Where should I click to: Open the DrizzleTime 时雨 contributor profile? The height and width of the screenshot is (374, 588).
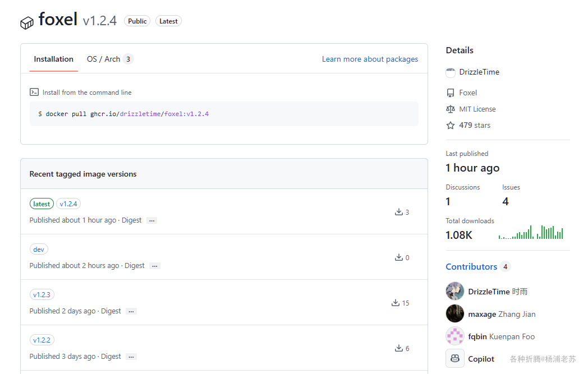pyautogui.click(x=498, y=292)
